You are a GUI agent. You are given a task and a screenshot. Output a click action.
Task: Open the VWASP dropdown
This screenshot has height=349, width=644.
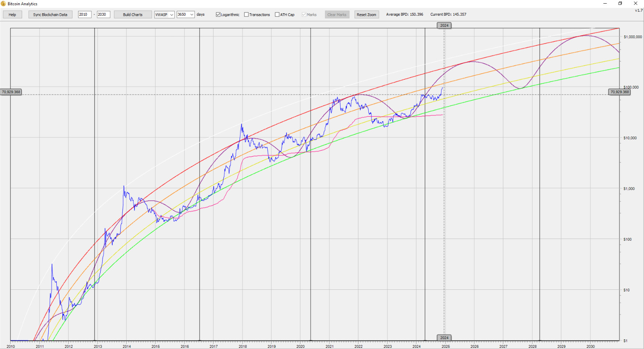point(164,15)
